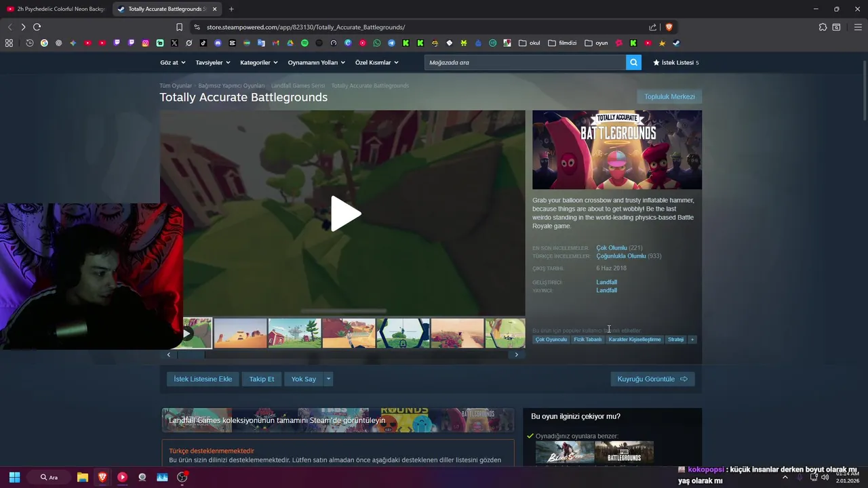
Task: Open Brave extensions puzzle icon
Action: (823, 27)
